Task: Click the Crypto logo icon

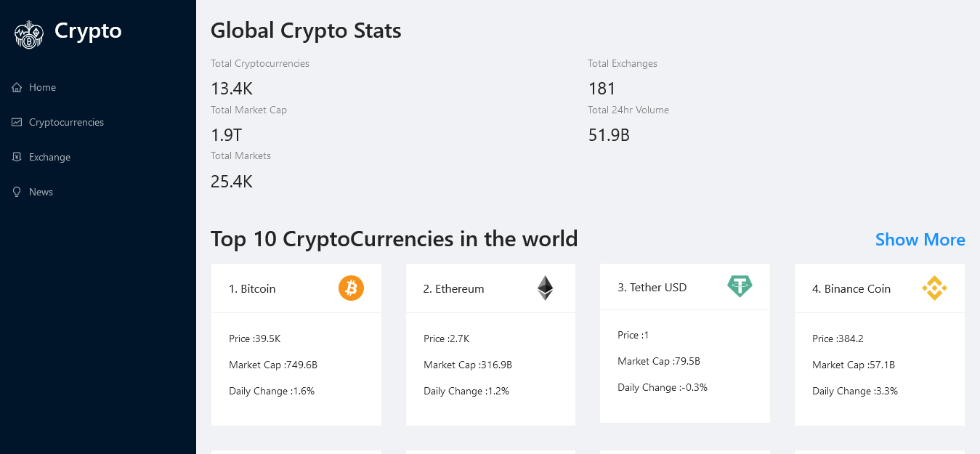Action: pos(29,34)
